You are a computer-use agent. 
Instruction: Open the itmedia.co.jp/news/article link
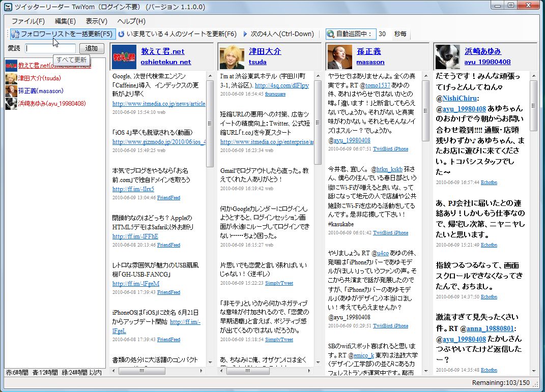(x=159, y=104)
